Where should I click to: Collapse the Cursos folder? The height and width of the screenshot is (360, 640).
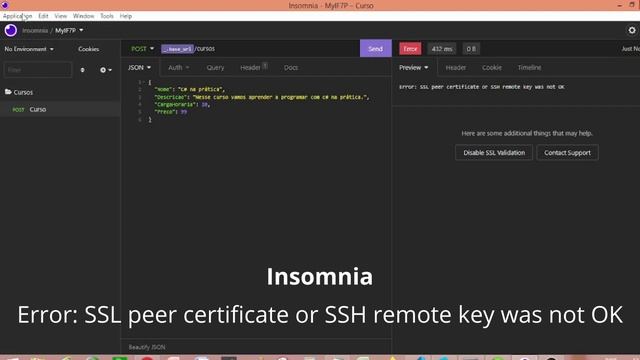point(23,92)
